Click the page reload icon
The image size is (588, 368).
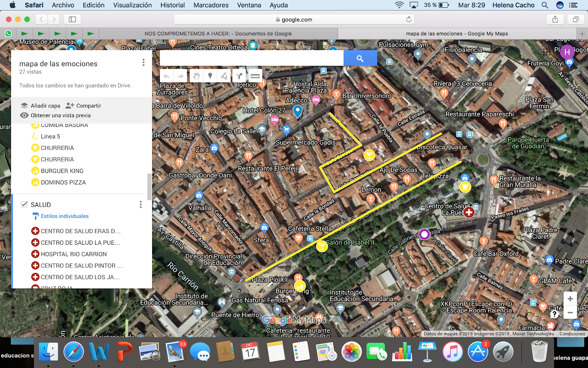pos(409,19)
